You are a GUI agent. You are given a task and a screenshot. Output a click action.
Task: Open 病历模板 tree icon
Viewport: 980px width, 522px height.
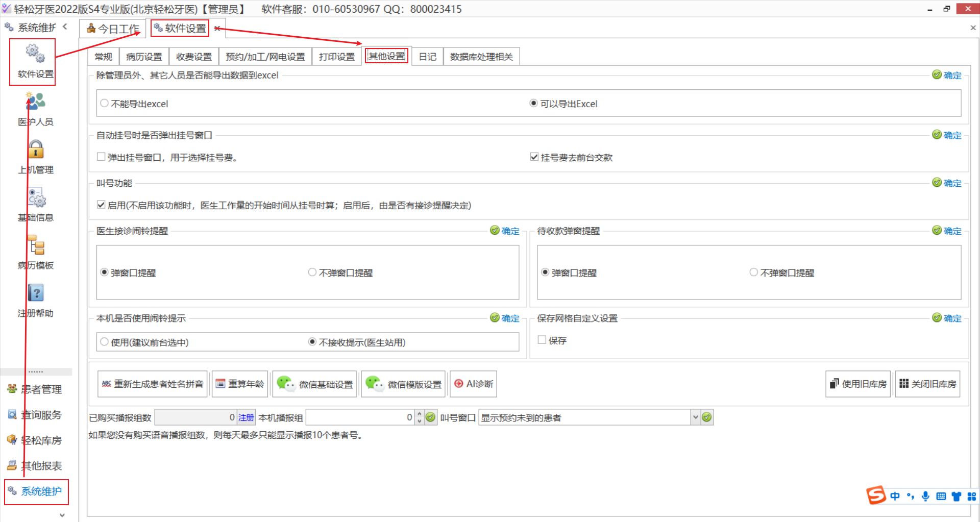pos(36,245)
